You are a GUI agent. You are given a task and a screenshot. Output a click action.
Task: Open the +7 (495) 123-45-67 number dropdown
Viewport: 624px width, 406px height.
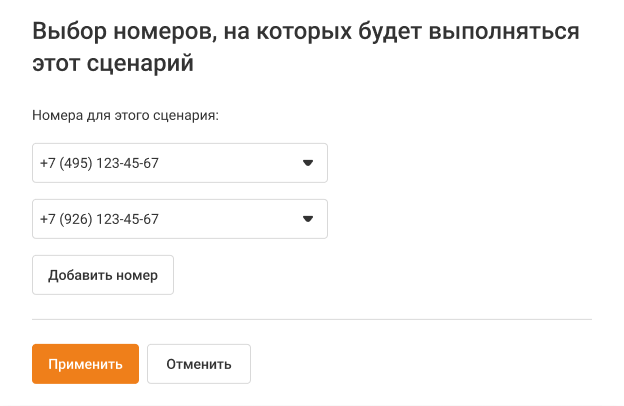click(x=180, y=163)
